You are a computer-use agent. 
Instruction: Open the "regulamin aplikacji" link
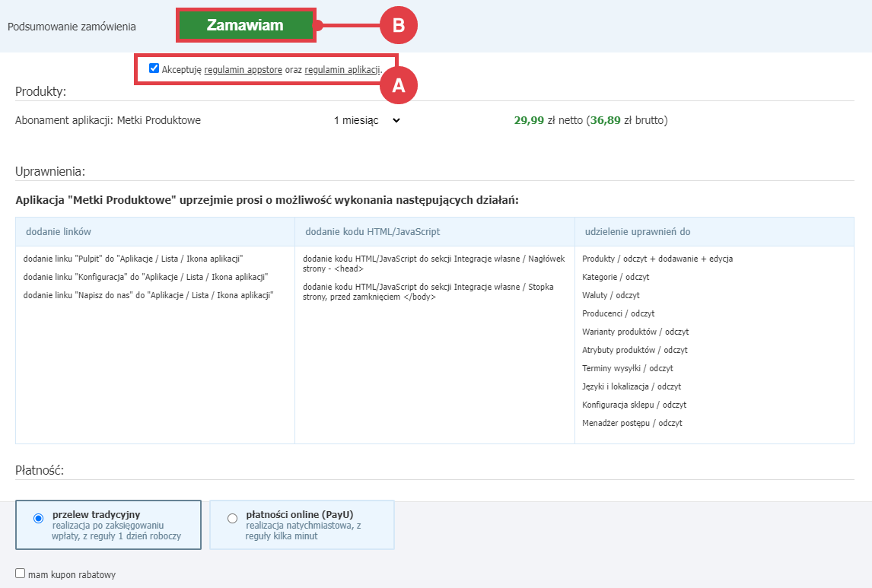(342, 68)
